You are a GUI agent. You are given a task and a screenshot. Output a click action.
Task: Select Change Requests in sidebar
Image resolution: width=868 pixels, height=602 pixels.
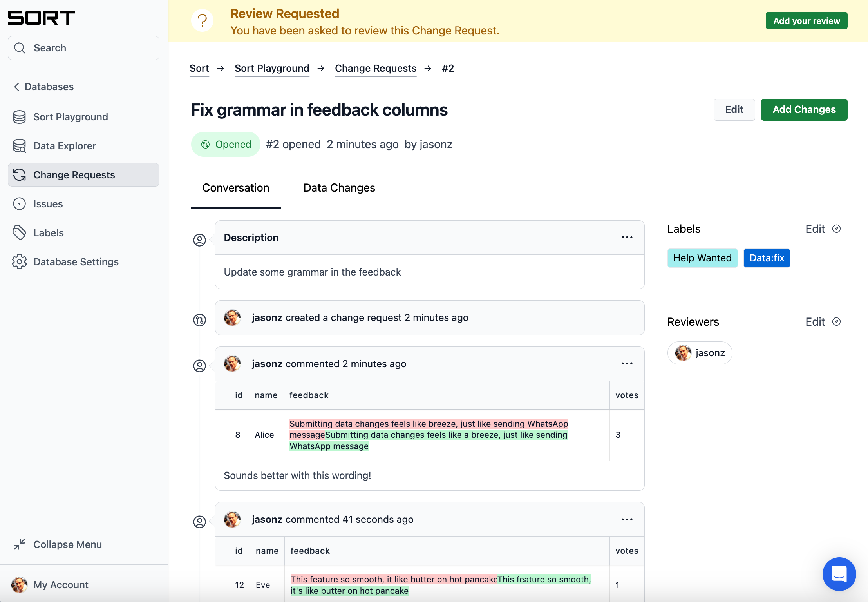point(83,175)
